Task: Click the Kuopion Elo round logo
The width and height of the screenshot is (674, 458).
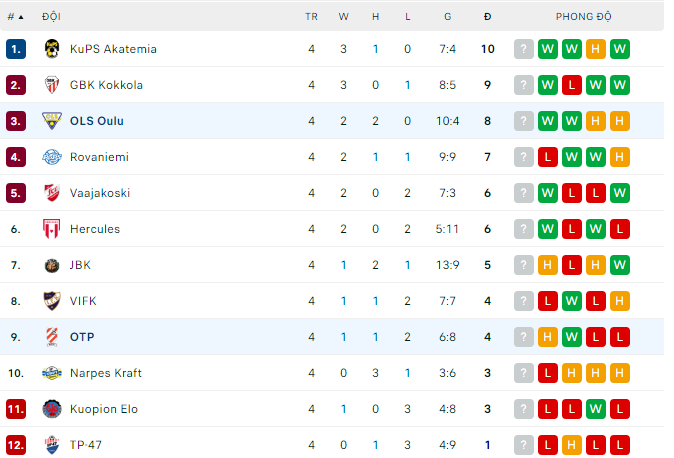Action: point(52,409)
